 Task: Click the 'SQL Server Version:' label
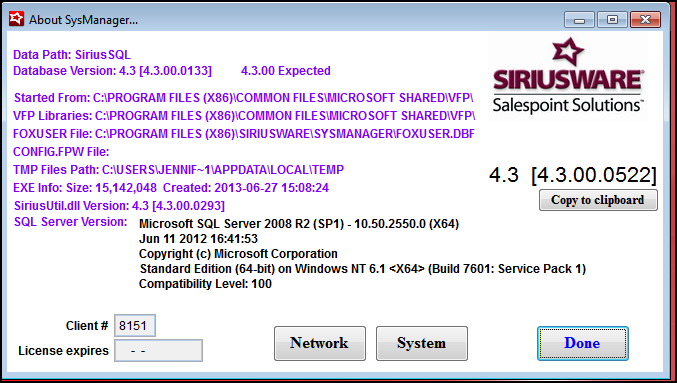(71, 222)
